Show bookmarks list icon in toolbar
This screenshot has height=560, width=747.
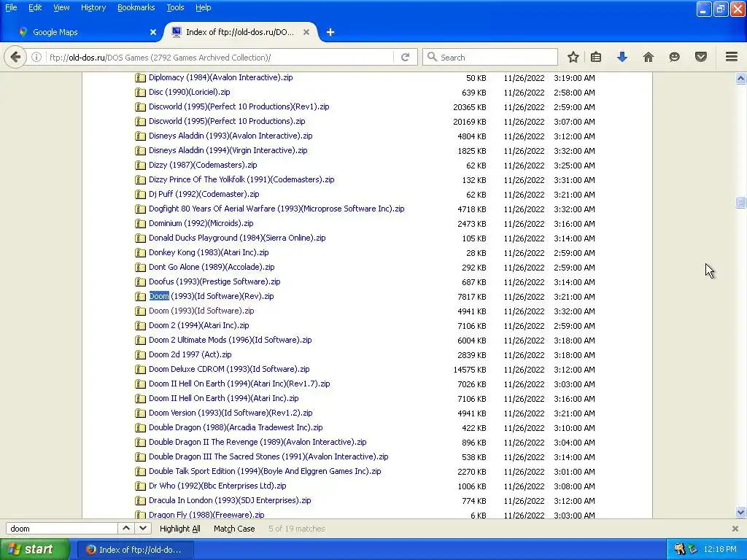(x=596, y=57)
